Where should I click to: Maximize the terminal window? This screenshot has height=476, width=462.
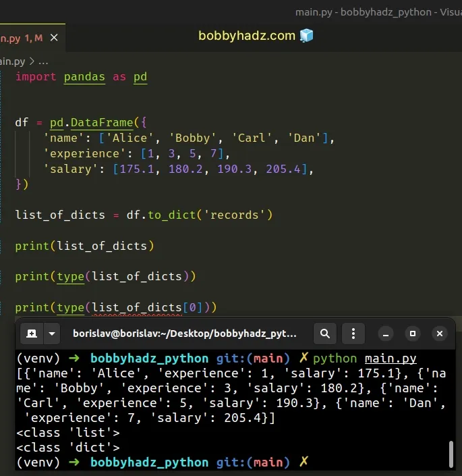coord(413,334)
